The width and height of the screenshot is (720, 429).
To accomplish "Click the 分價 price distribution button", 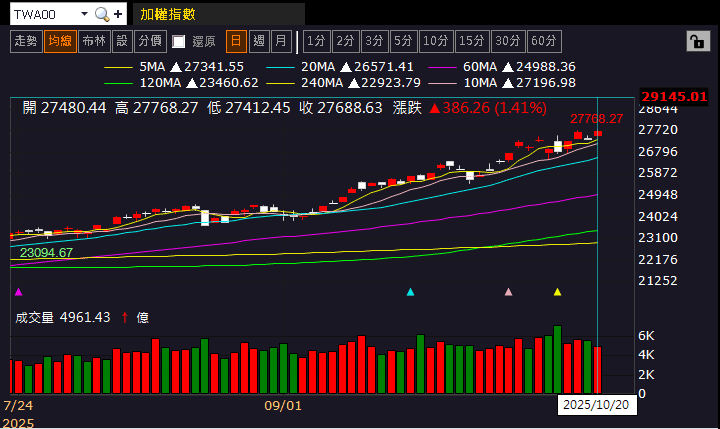I will (149, 41).
